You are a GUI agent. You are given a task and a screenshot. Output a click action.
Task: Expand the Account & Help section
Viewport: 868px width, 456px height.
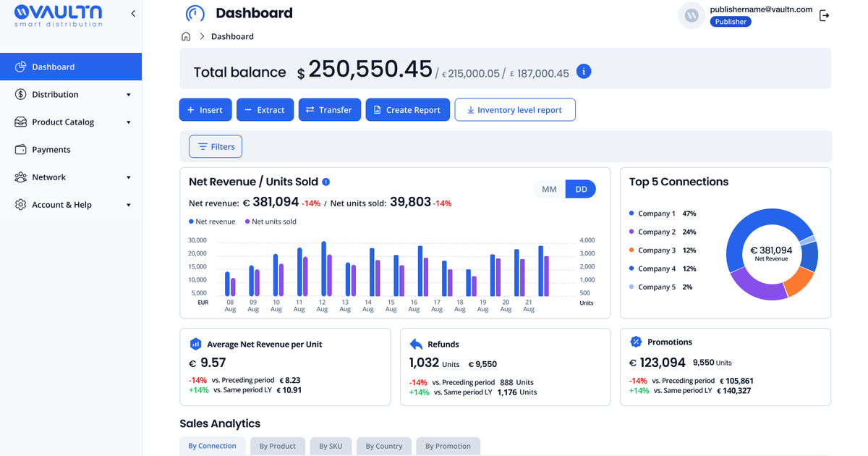129,205
